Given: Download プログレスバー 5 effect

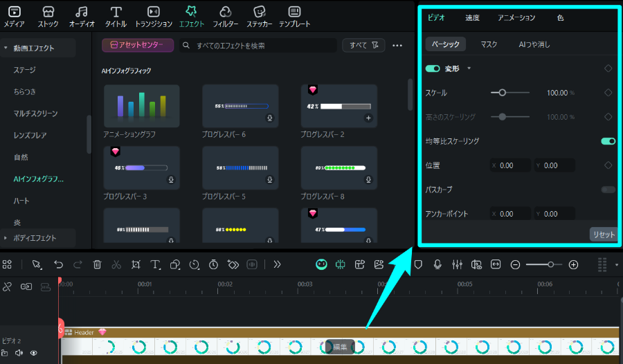Looking at the screenshot, I should coord(270,180).
